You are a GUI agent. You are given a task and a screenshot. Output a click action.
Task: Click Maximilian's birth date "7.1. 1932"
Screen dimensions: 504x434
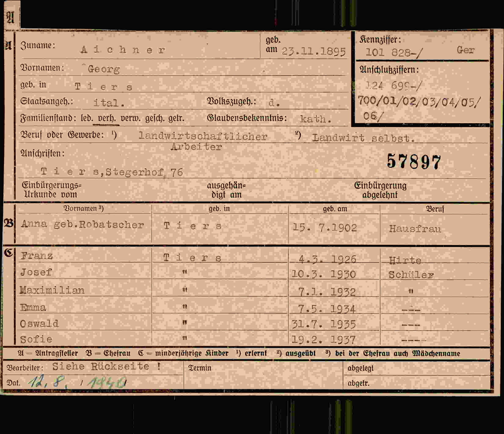[x=327, y=292]
